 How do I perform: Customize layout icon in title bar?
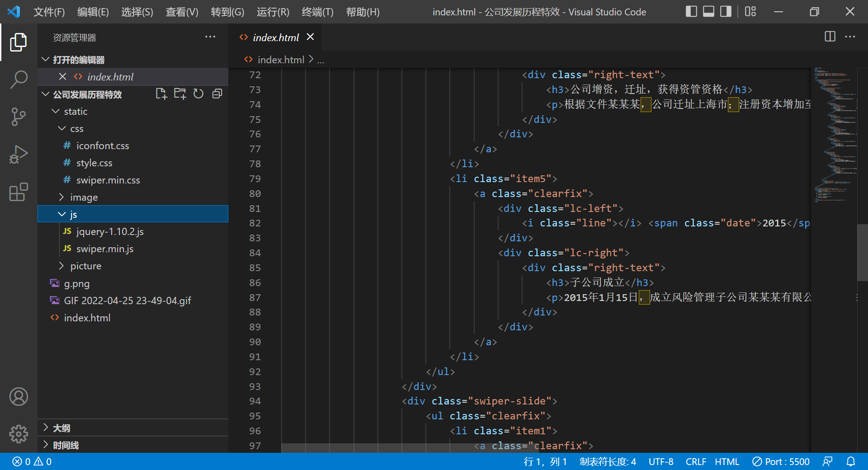pyautogui.click(x=750, y=12)
